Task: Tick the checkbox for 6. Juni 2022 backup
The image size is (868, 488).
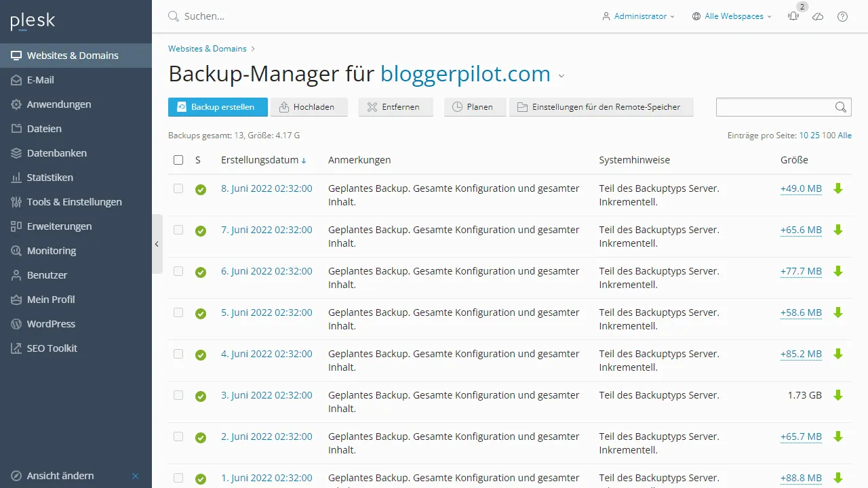Action: [x=178, y=271]
